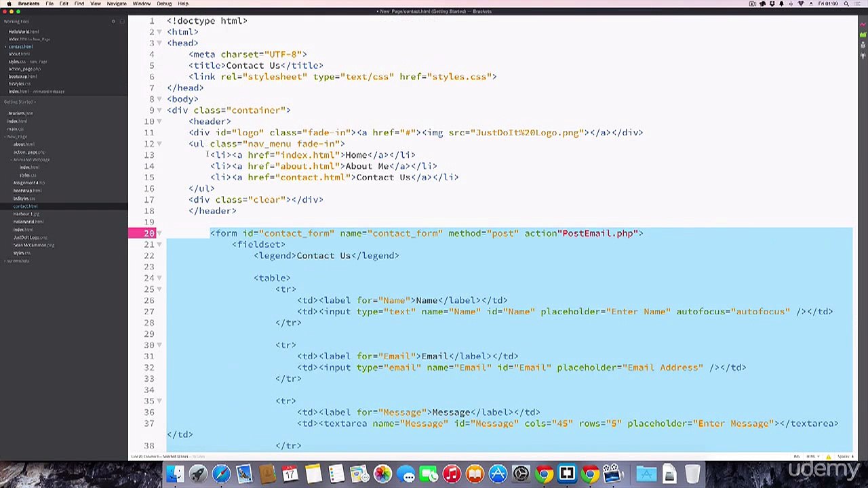Open the View menu
The height and width of the screenshot is (488, 868).
coord(96,3)
